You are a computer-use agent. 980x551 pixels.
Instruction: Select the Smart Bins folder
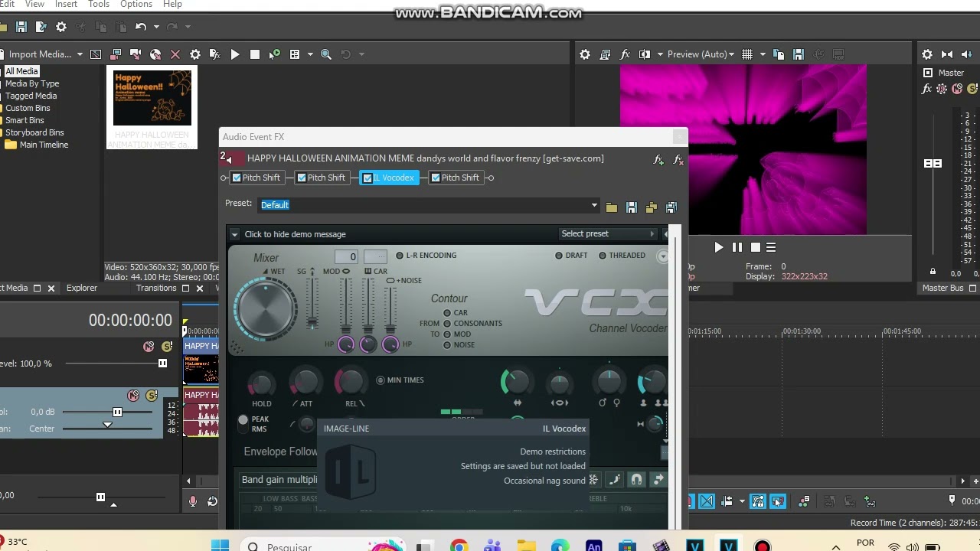pyautogui.click(x=24, y=120)
